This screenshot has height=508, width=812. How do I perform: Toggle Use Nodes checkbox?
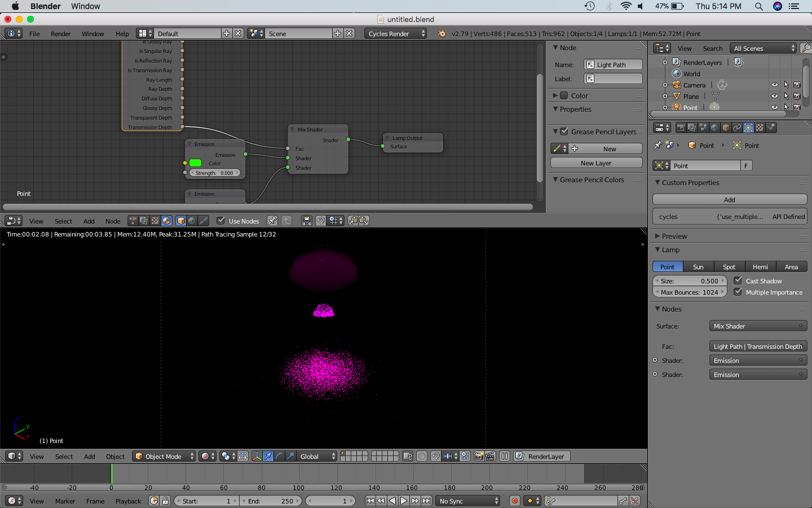tap(220, 221)
